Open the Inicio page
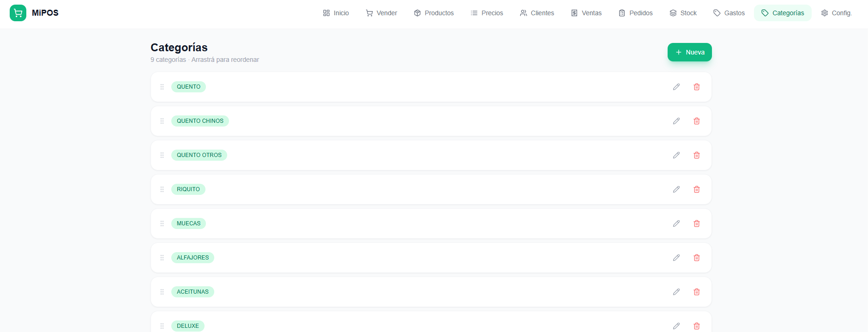 coord(336,13)
